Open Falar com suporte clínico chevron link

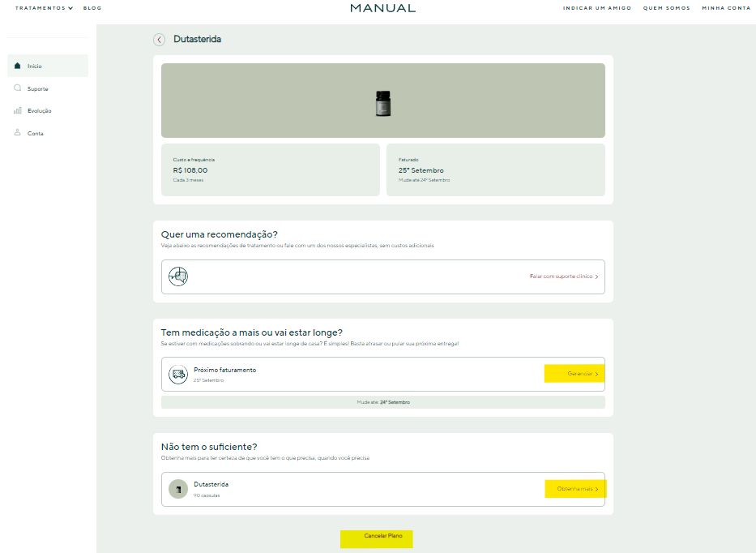[x=564, y=276]
